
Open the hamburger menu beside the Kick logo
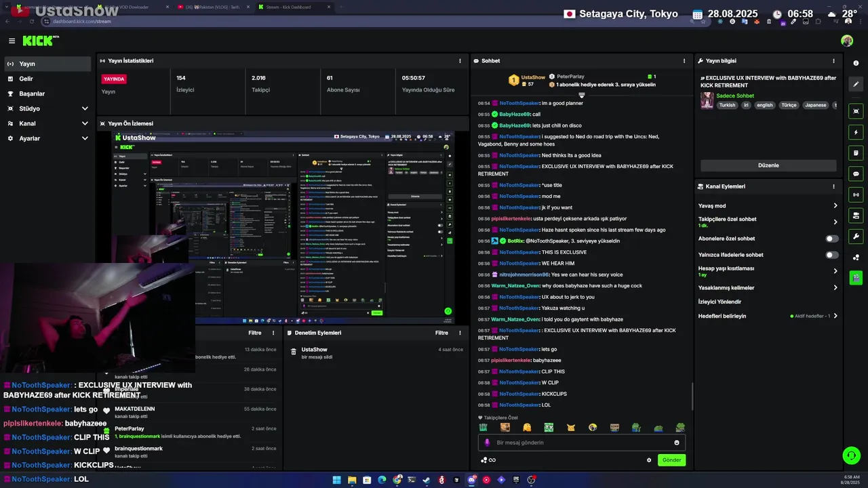[12, 41]
